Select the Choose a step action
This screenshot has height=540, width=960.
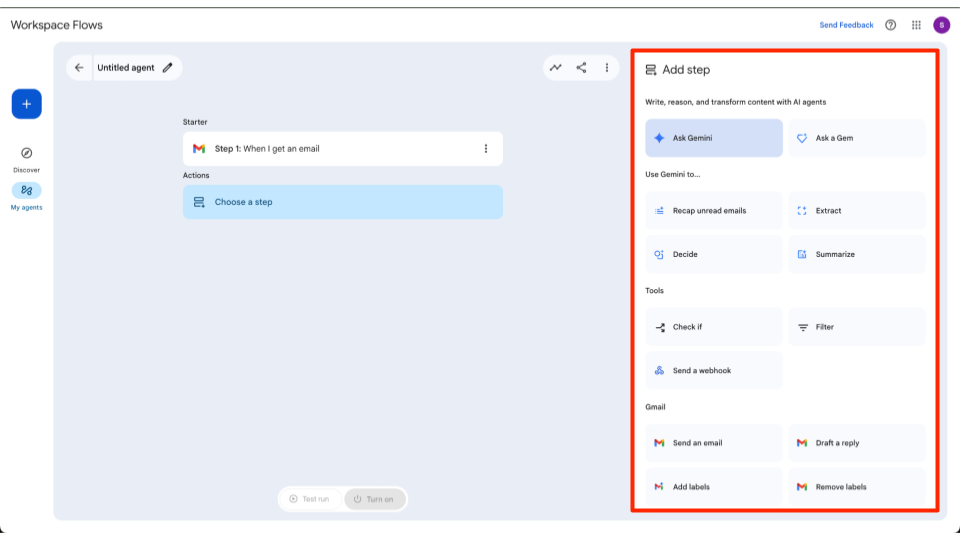(x=342, y=202)
